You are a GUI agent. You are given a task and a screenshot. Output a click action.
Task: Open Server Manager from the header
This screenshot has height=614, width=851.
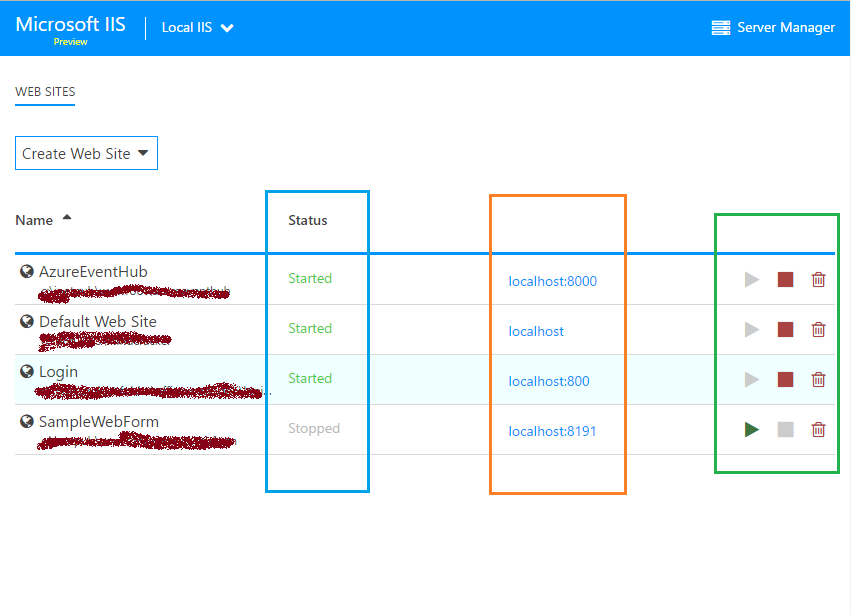click(x=773, y=27)
